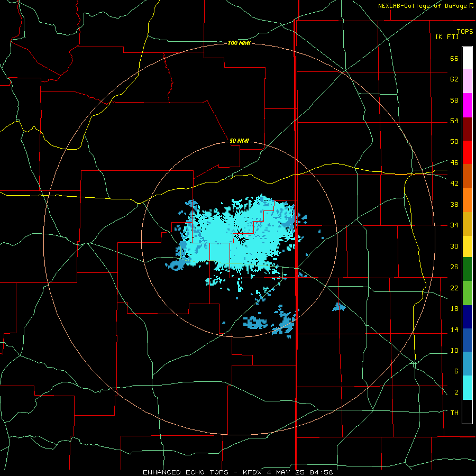Click the legend value 50
This screenshot has width=476, height=476.
[454, 142]
